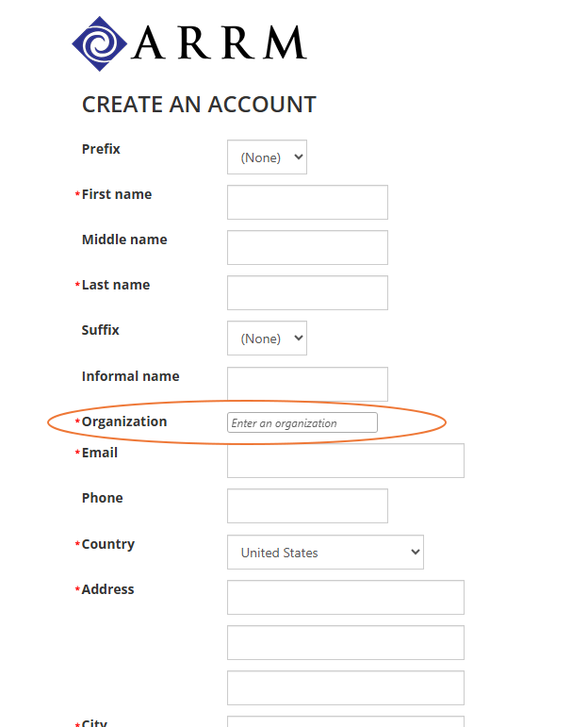Click the First name input field
588x727 pixels.
point(307,202)
